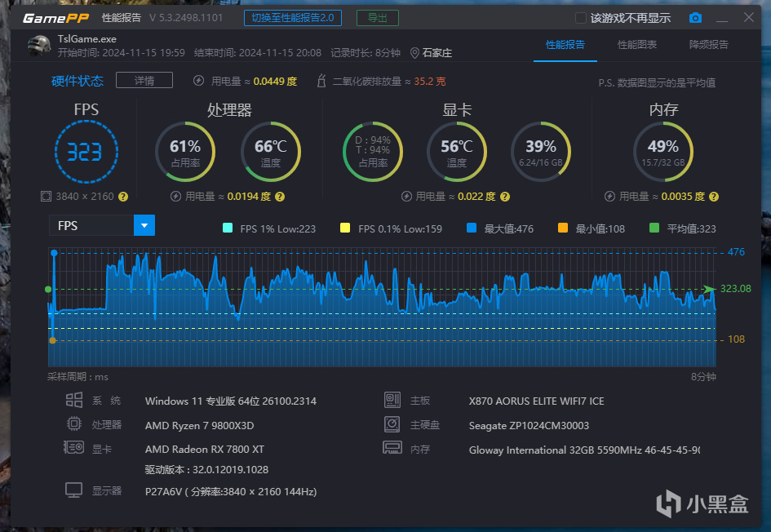The image size is (771, 532).
Task: Click the lightning icon under 内存 gauge
Action: click(x=609, y=197)
